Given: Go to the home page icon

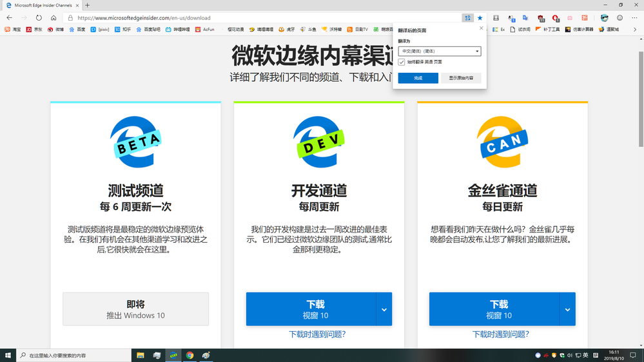Looking at the screenshot, I should tap(54, 18).
